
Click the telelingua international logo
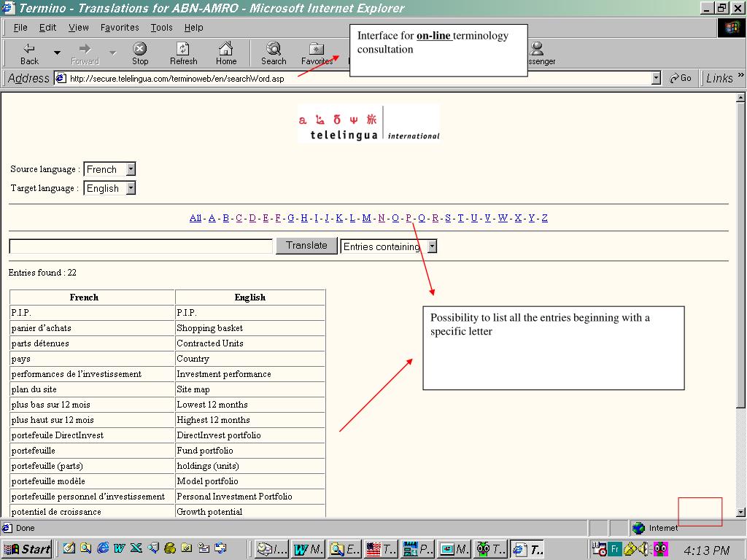[368, 124]
